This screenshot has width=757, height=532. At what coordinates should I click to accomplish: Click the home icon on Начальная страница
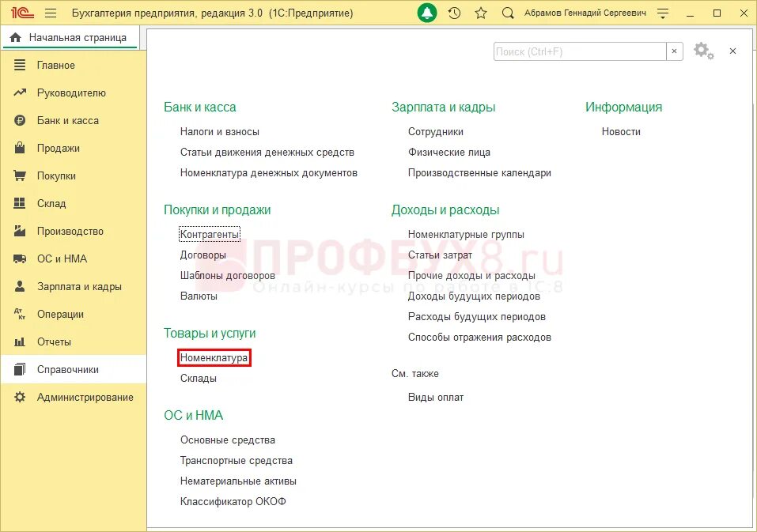16,38
